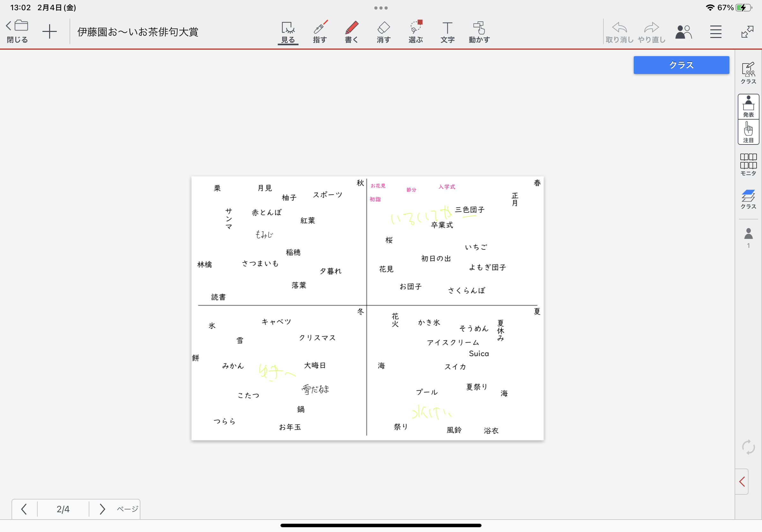Click 閉じる to close the note
The height and width of the screenshot is (532, 762).
17,32
